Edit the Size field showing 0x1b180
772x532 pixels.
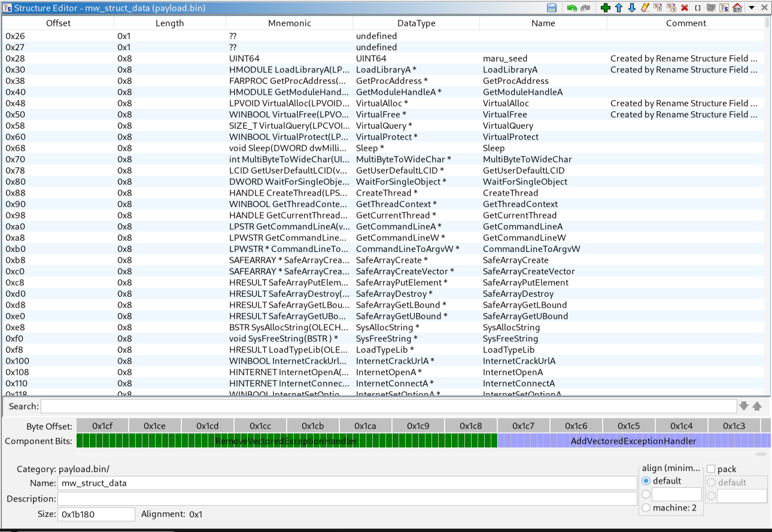point(96,514)
